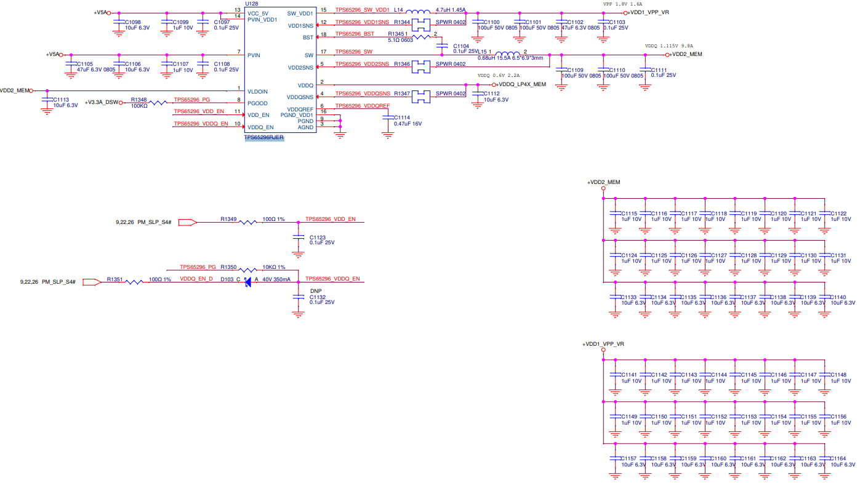Select the C1104 designator
This screenshot has width=868, height=496.
(x=461, y=46)
